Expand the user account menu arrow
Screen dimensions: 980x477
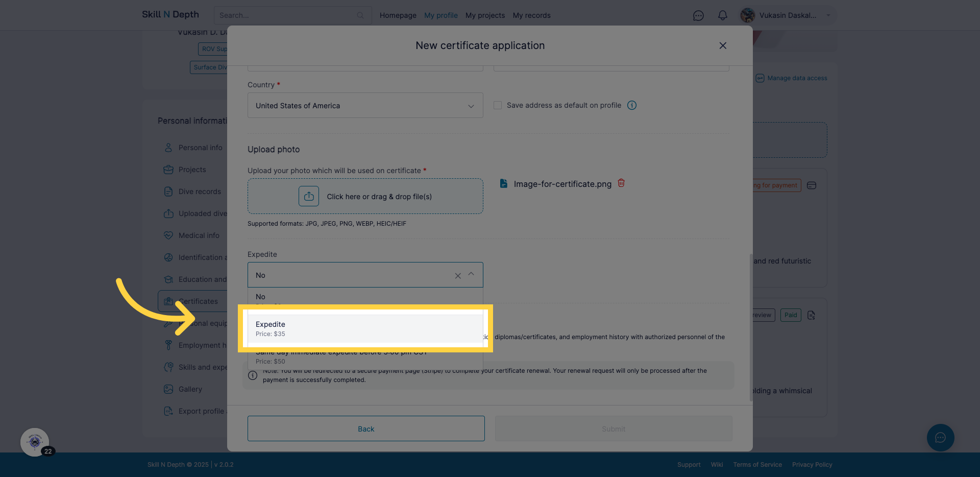coord(828,15)
